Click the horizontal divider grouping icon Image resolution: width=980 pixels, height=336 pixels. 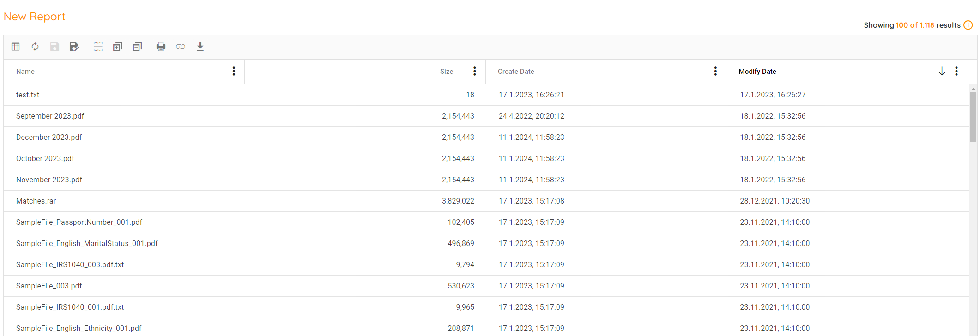(98, 47)
